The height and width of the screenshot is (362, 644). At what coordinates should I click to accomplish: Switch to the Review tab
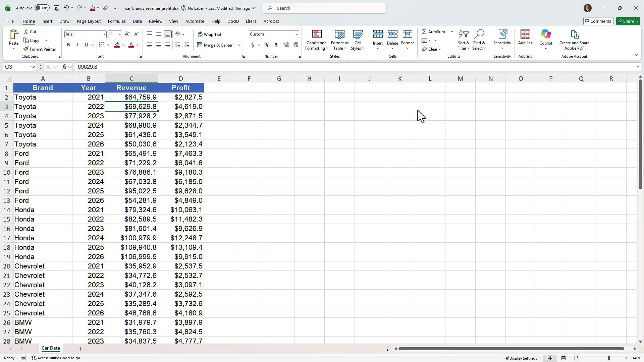click(155, 21)
